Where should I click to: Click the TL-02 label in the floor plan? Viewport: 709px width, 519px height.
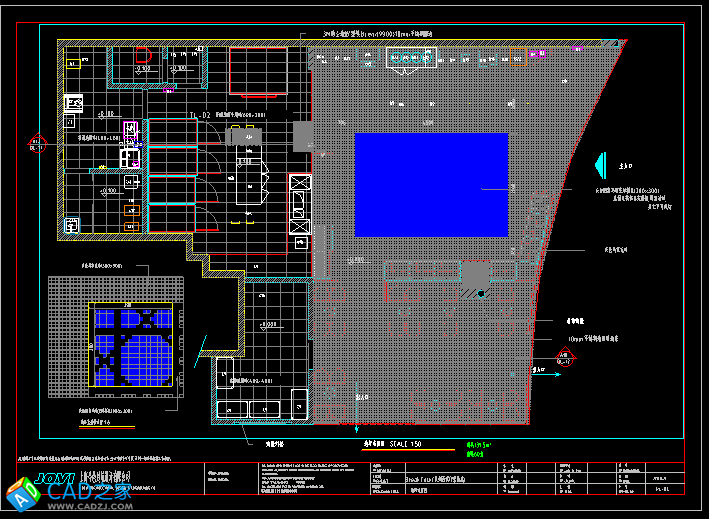pyautogui.click(x=200, y=117)
